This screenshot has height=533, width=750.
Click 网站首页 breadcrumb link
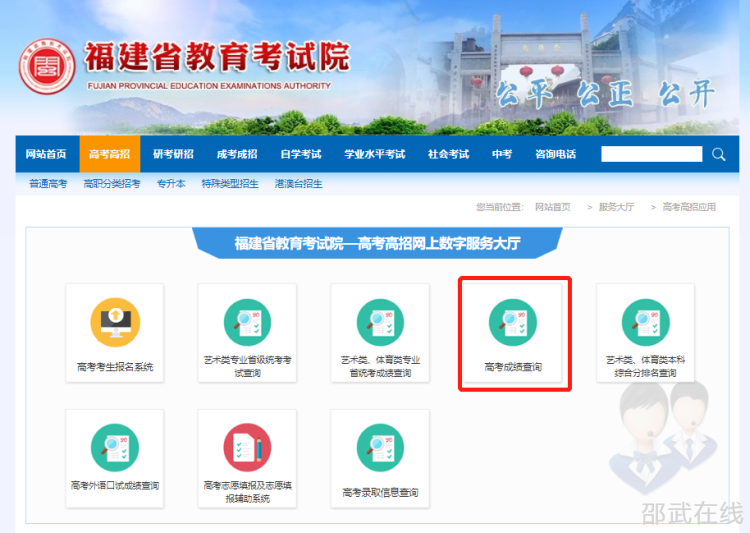coord(553,207)
